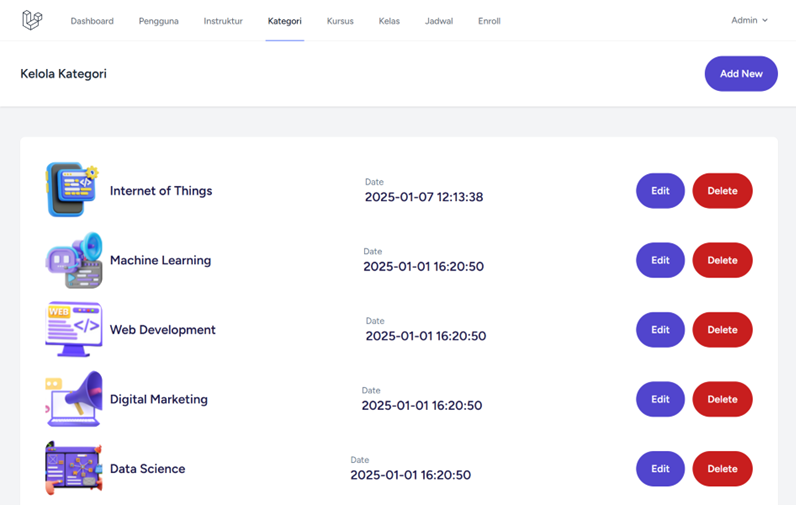Delete the Web Development category
Viewport: 796px width, 505px height.
(722, 329)
